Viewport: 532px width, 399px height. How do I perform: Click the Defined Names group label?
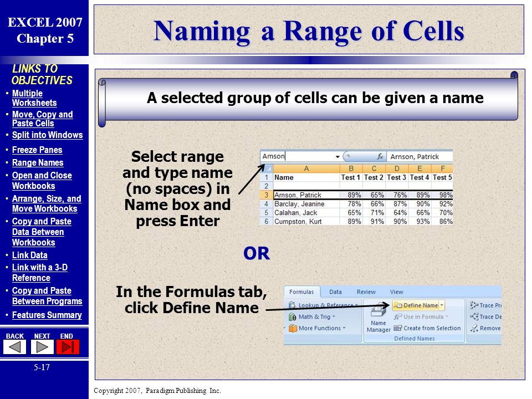(415, 339)
